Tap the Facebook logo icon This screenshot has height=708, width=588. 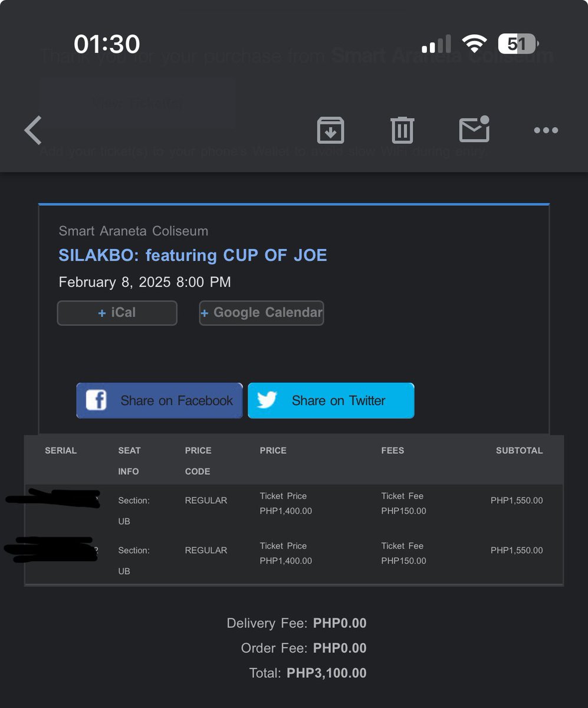(96, 400)
